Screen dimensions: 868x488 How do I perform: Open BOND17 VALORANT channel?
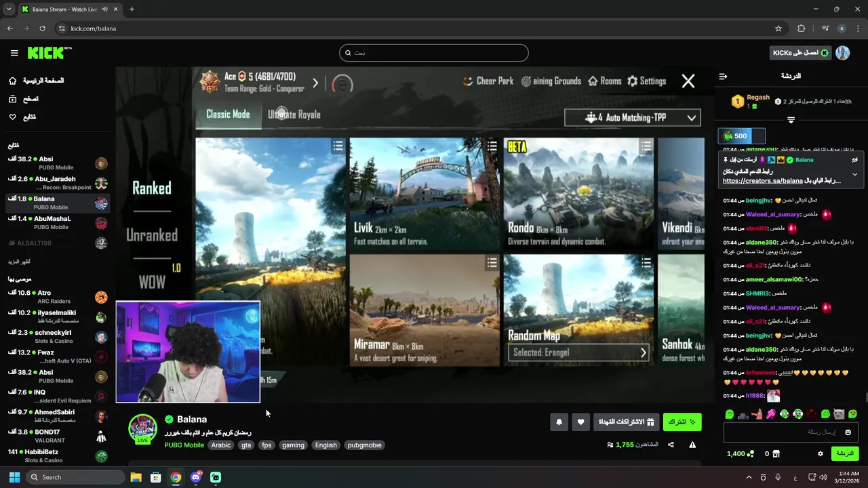58,436
